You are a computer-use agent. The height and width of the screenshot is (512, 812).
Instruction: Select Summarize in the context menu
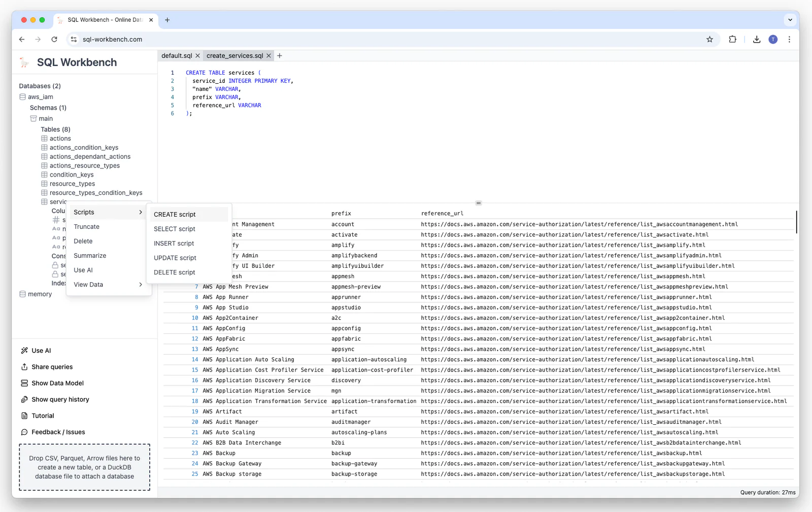coord(109,256)
